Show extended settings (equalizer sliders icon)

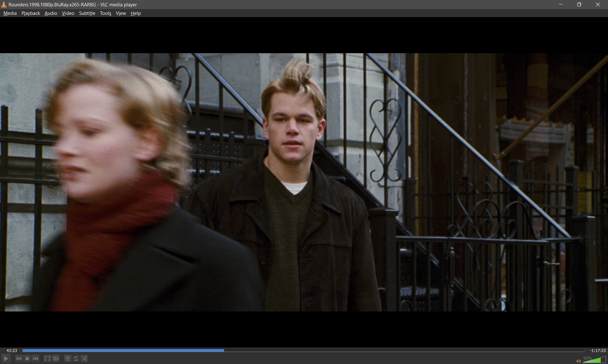point(56,359)
